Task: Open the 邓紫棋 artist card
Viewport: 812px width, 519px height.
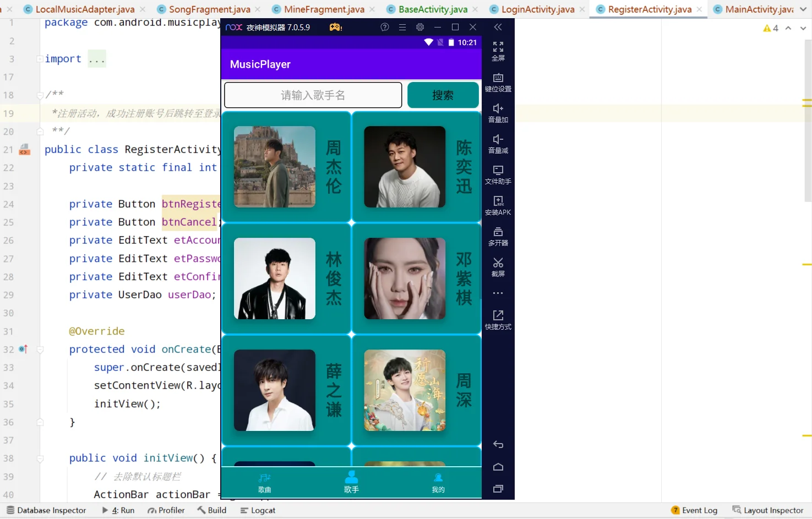Action: point(417,278)
